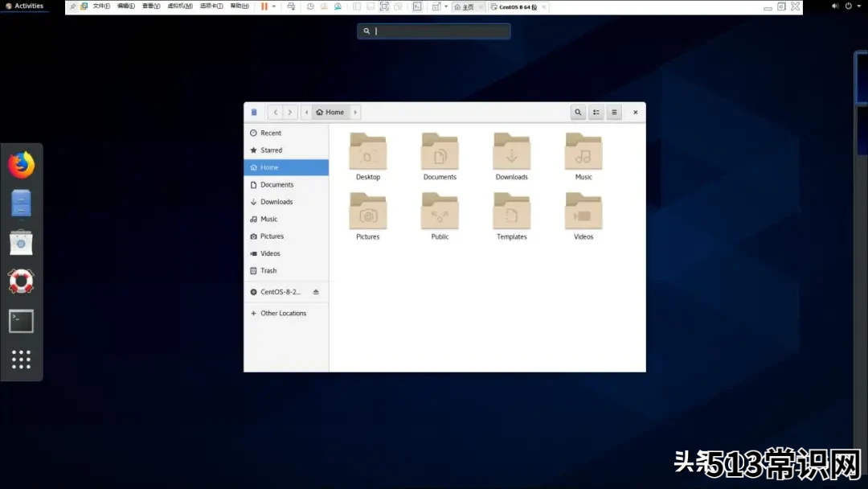Toggle list view in Files toolbar

pos(596,113)
